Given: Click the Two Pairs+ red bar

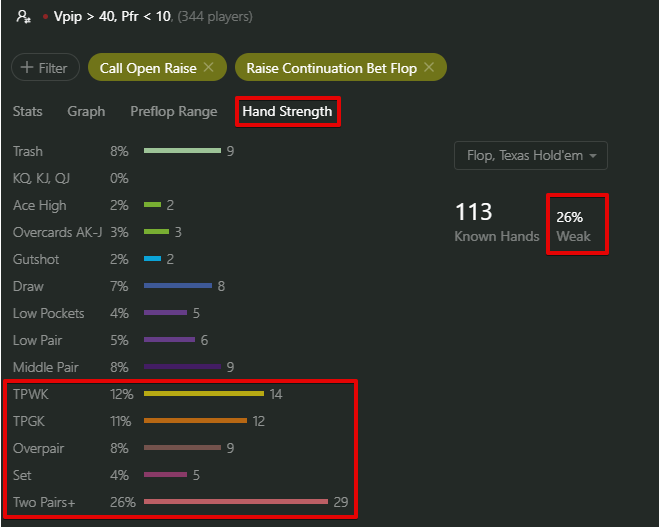Looking at the screenshot, I should [236, 501].
